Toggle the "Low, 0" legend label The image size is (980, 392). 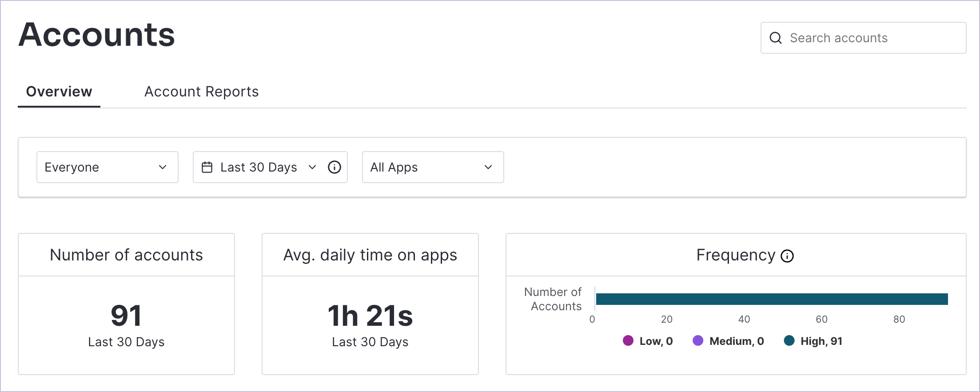656,341
